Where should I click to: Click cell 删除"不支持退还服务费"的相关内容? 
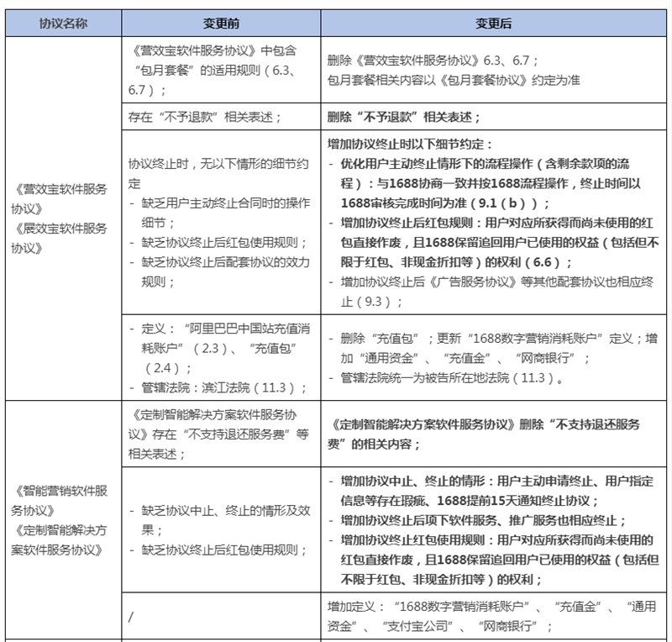click(494, 434)
